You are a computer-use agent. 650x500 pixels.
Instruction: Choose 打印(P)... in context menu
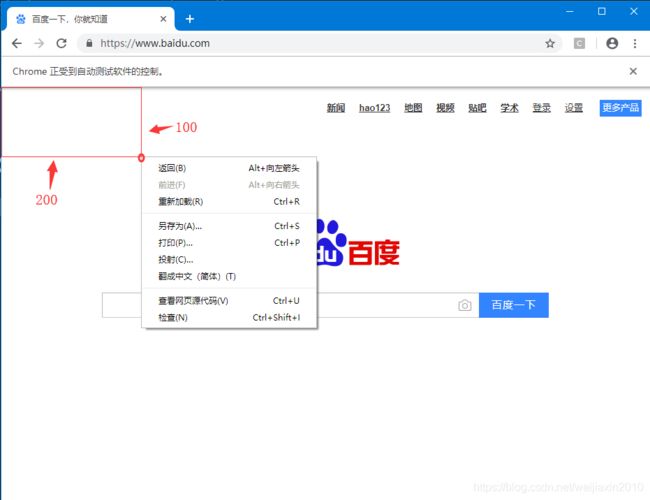[229, 243]
